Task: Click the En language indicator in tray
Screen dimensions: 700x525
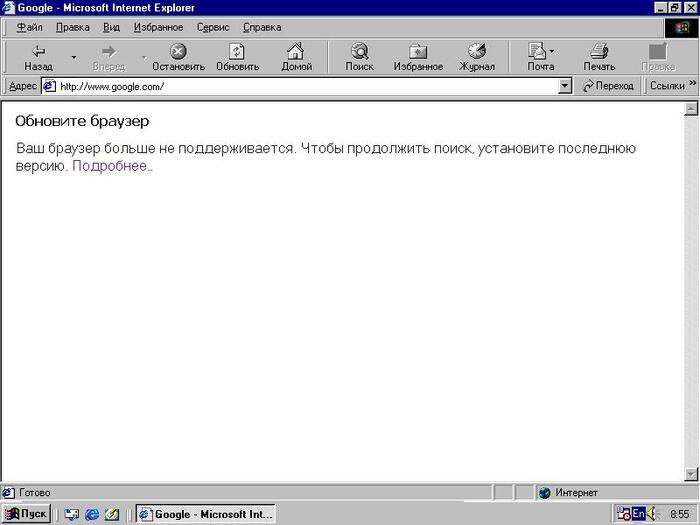Action: tap(638, 514)
